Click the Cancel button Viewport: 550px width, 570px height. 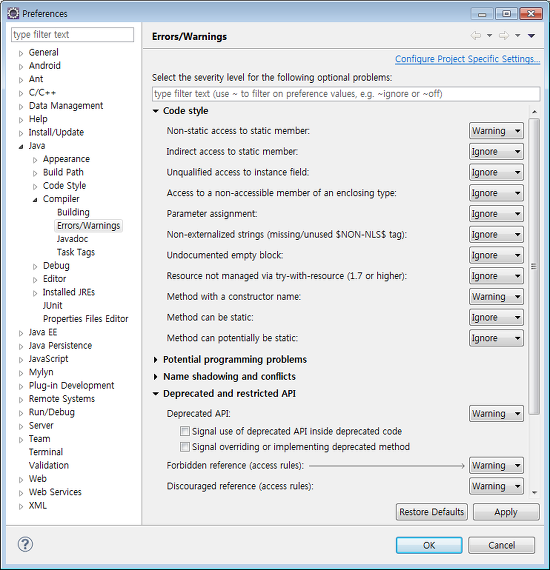coord(501,545)
